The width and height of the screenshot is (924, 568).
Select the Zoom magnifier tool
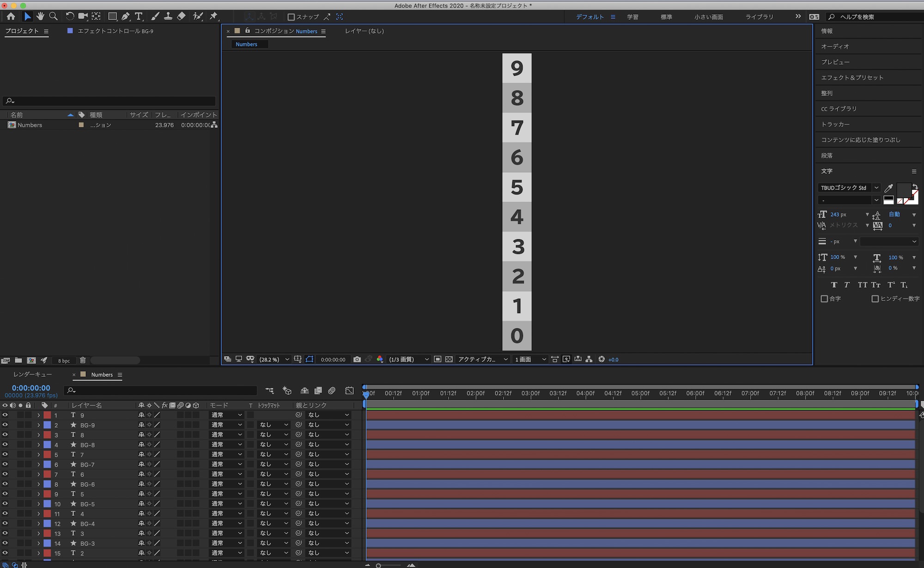[x=54, y=17]
